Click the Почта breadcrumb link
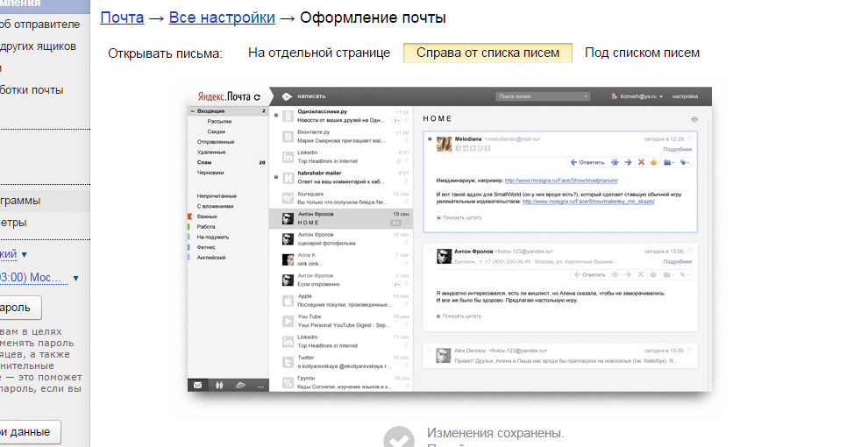Viewport: 868px width, 447px height. (x=120, y=18)
